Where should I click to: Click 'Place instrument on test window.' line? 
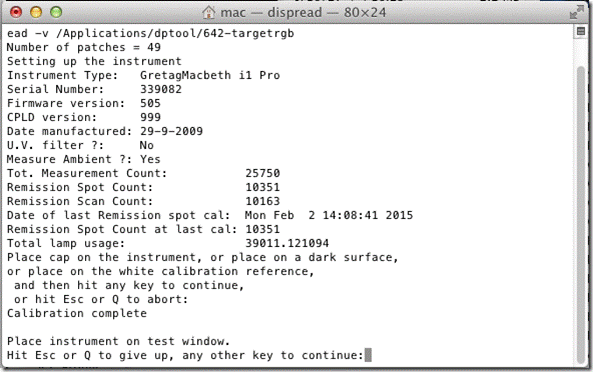(118, 341)
